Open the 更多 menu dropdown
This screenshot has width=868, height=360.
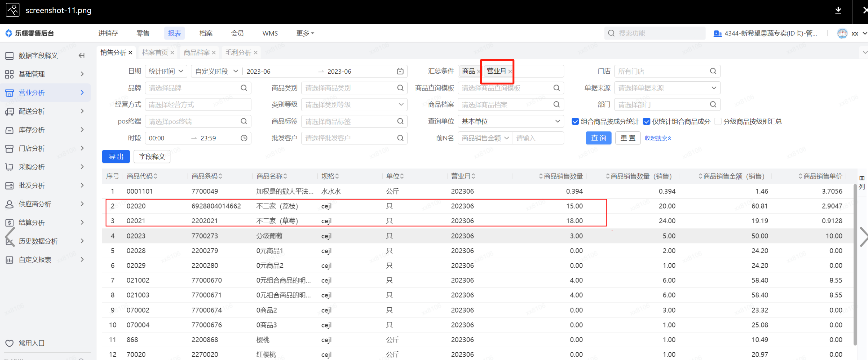pos(305,33)
